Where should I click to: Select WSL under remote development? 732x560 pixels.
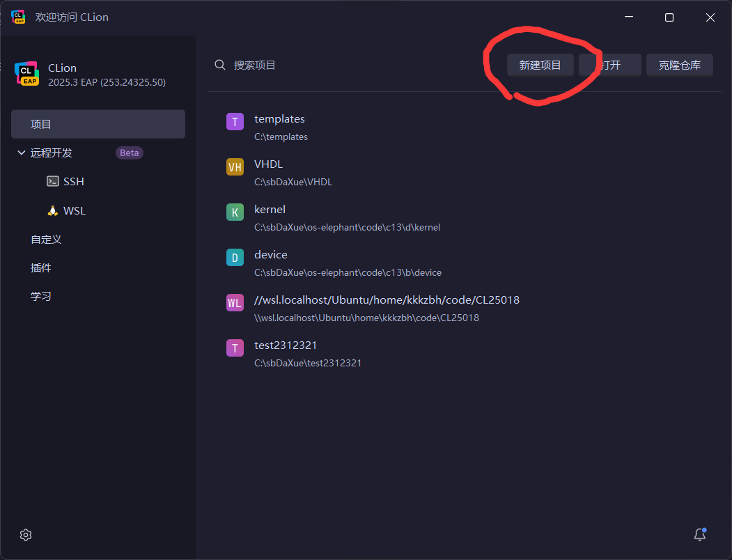point(74,210)
